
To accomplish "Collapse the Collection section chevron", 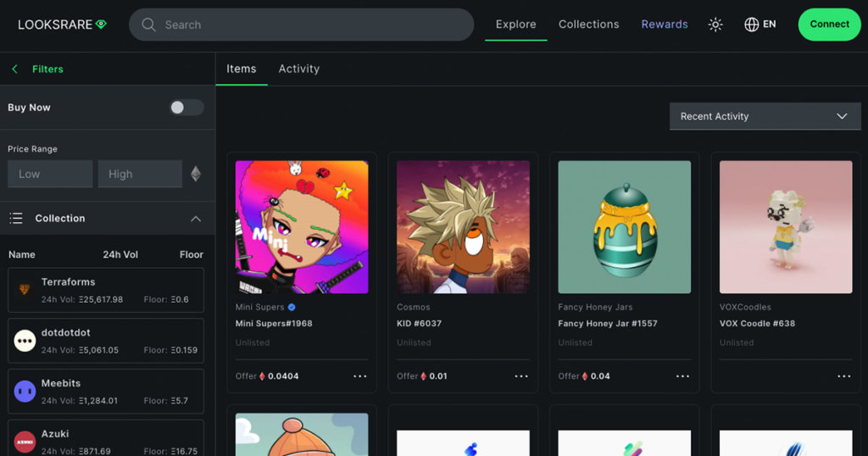I will 196,219.
